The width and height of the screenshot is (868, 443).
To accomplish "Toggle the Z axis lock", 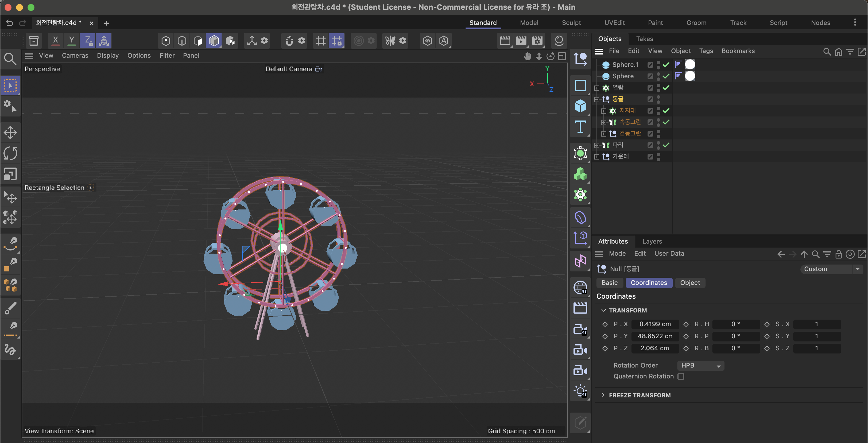I will [x=88, y=41].
